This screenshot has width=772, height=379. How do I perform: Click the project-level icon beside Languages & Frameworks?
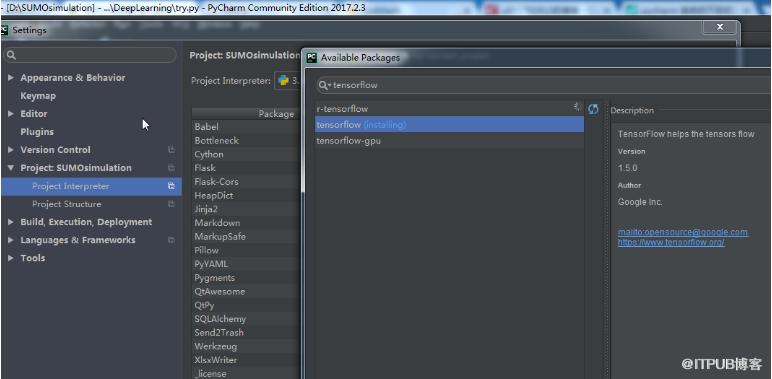coord(171,240)
